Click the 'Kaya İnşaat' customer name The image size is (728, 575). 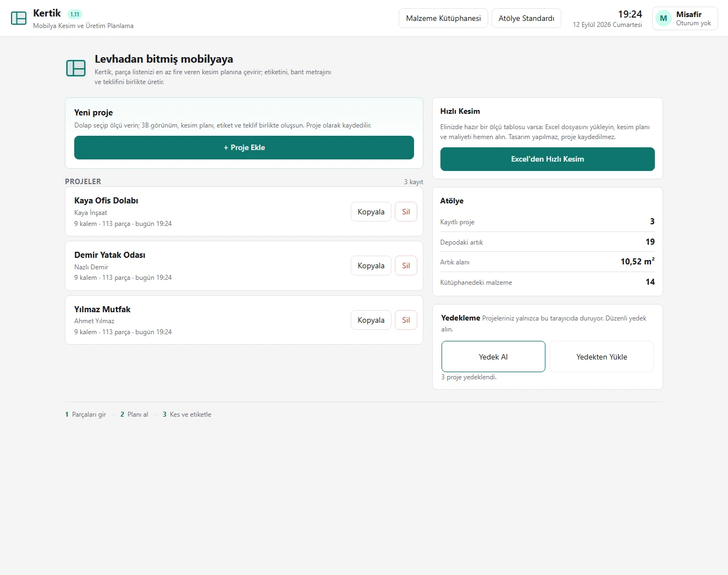(91, 213)
